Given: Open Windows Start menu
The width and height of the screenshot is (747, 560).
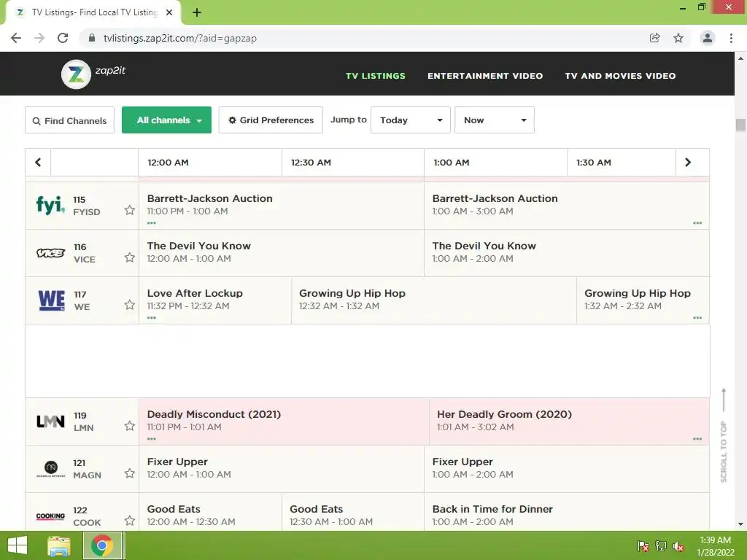Looking at the screenshot, I should click(18, 545).
